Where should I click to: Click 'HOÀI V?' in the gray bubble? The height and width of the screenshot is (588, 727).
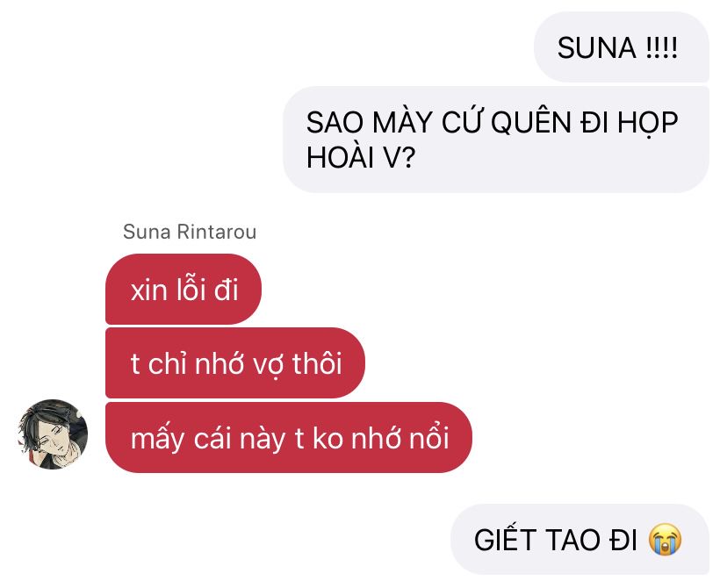[x=361, y=158]
